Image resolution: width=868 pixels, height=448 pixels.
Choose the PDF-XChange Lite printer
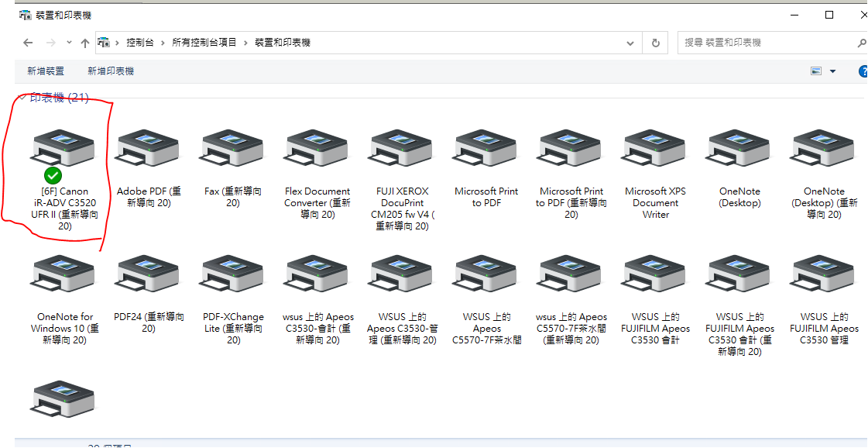[x=233, y=273]
